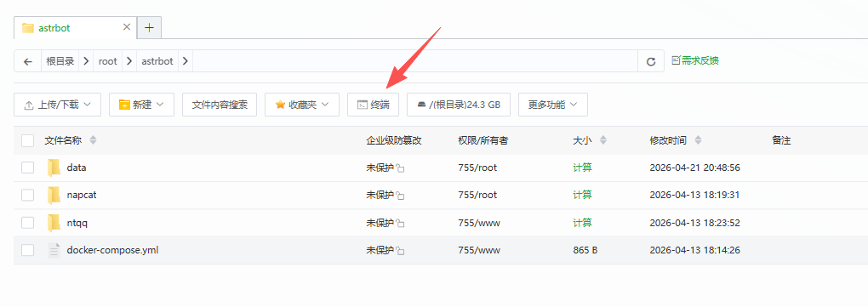868x307 pixels.
Task: Open 更多功能 dropdown
Action: pos(553,105)
